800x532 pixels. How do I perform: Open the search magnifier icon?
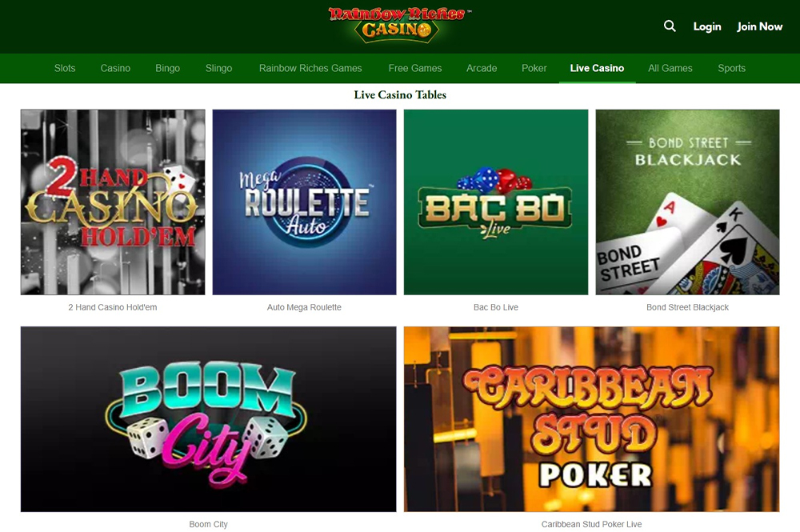(670, 26)
